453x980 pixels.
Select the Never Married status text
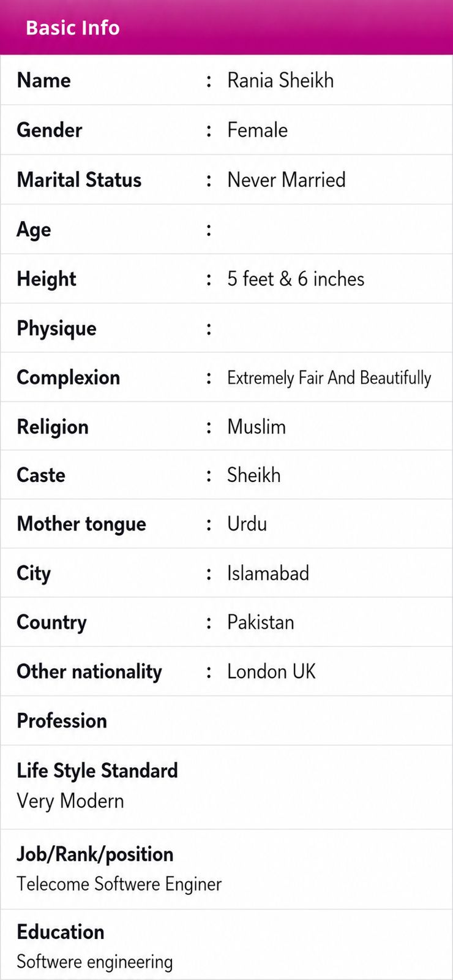[x=286, y=179]
